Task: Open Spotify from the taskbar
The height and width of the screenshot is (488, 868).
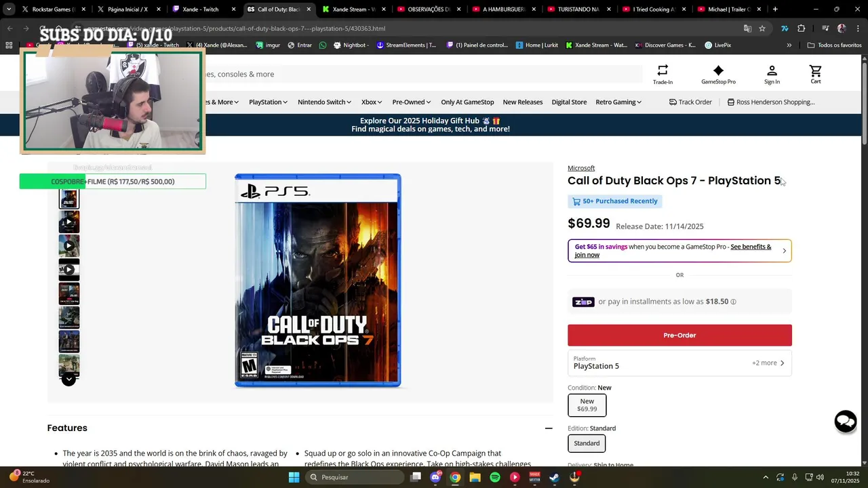Action: coord(495,477)
